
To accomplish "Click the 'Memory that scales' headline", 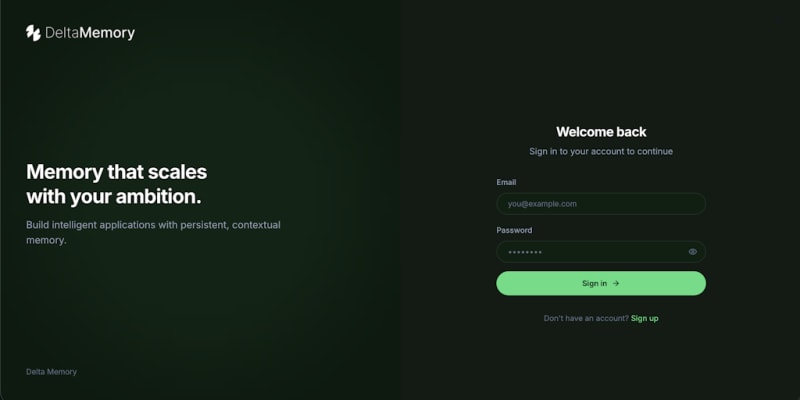I will pyautogui.click(x=116, y=172).
